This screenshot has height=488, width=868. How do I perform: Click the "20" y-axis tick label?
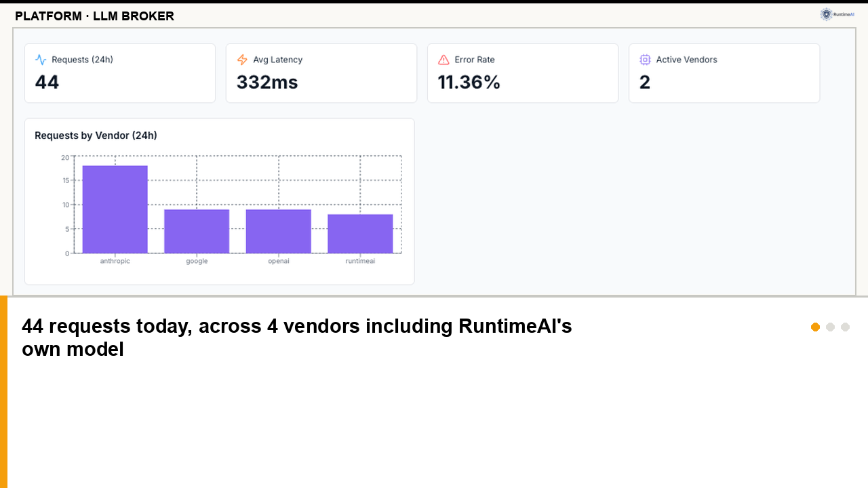[65, 157]
